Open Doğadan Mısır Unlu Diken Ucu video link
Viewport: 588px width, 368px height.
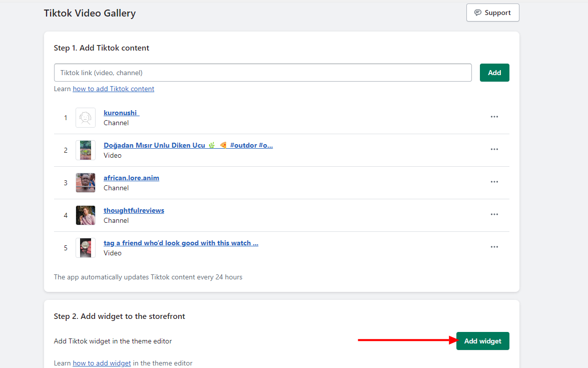(188, 146)
